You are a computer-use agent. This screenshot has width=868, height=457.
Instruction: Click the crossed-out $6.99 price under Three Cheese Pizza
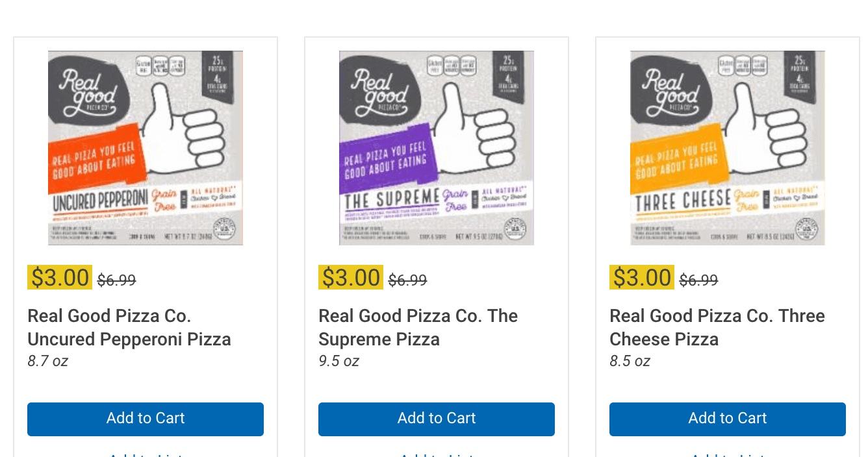click(699, 280)
